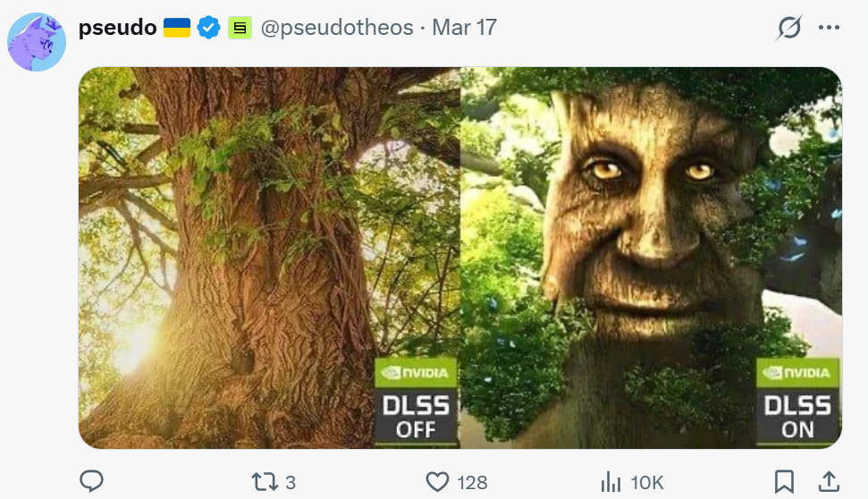Click the 10K views count
Screen dimensions: 868x499
pyautogui.click(x=646, y=483)
